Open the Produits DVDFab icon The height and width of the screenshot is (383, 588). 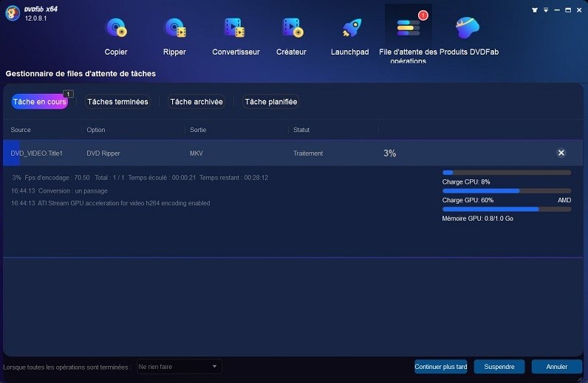point(468,28)
